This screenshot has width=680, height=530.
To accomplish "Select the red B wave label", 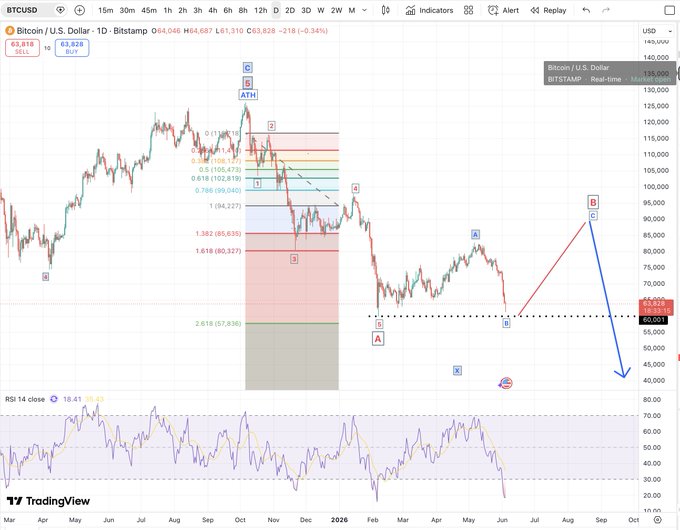I will tap(593, 202).
